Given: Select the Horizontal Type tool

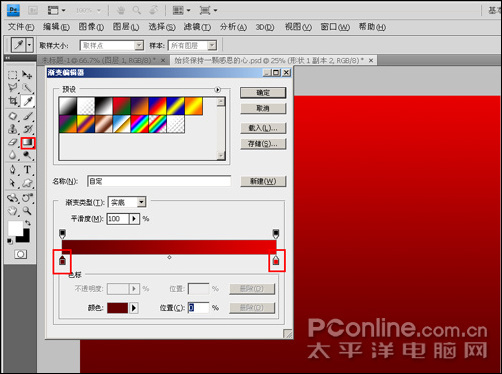Looking at the screenshot, I should point(27,170).
